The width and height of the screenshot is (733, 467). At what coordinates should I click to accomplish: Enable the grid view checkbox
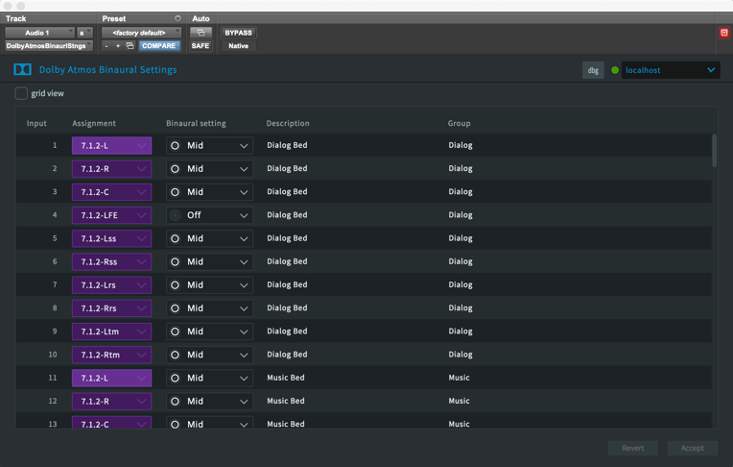pos(22,94)
